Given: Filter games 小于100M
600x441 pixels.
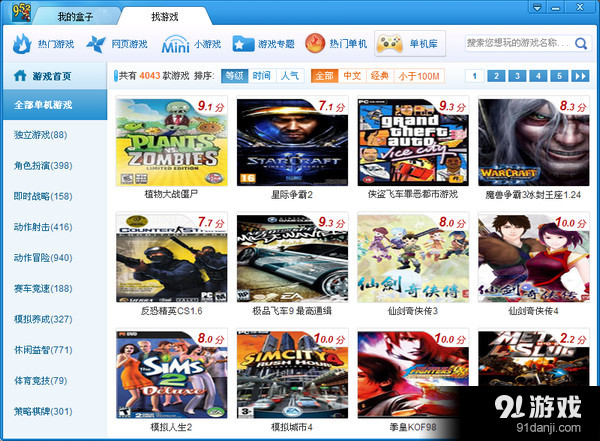Looking at the screenshot, I should point(419,76).
